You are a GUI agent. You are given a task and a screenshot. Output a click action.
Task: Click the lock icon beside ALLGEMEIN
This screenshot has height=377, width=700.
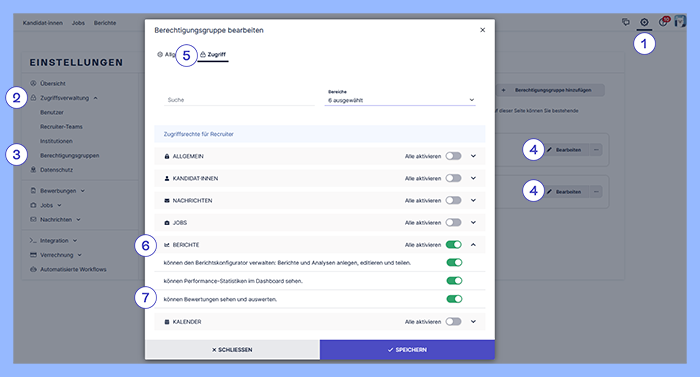[x=167, y=156]
